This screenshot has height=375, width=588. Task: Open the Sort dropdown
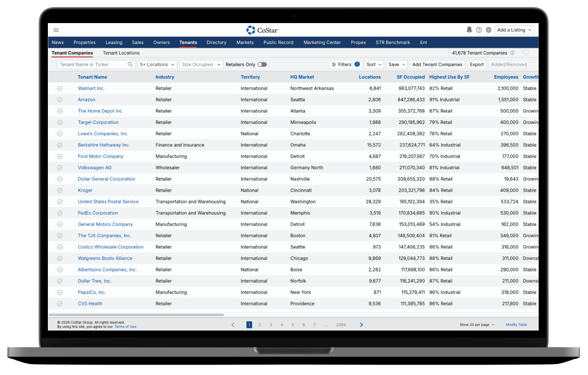tap(374, 65)
